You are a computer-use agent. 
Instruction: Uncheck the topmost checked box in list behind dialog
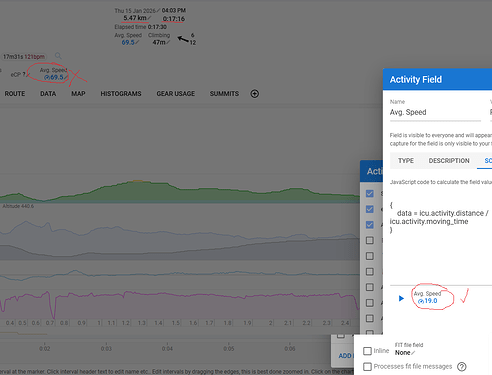pyautogui.click(x=370, y=193)
